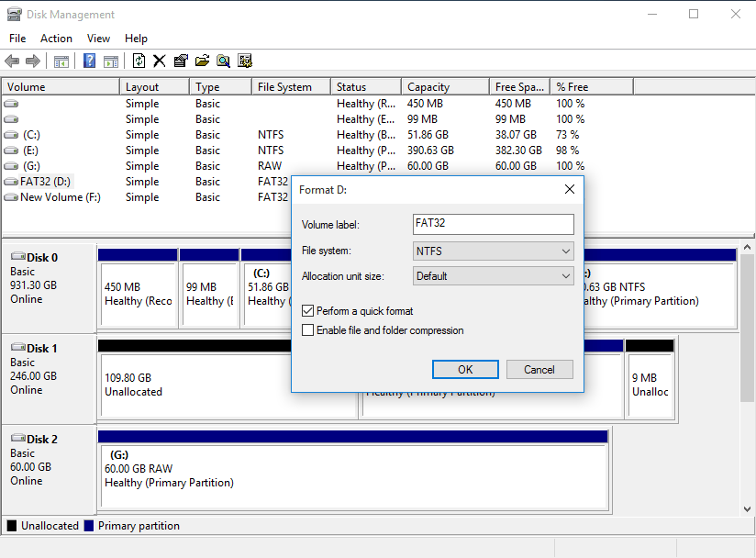Image resolution: width=756 pixels, height=558 pixels.
Task: Click the drive icon of New Volume (F:) row
Action: point(11,197)
